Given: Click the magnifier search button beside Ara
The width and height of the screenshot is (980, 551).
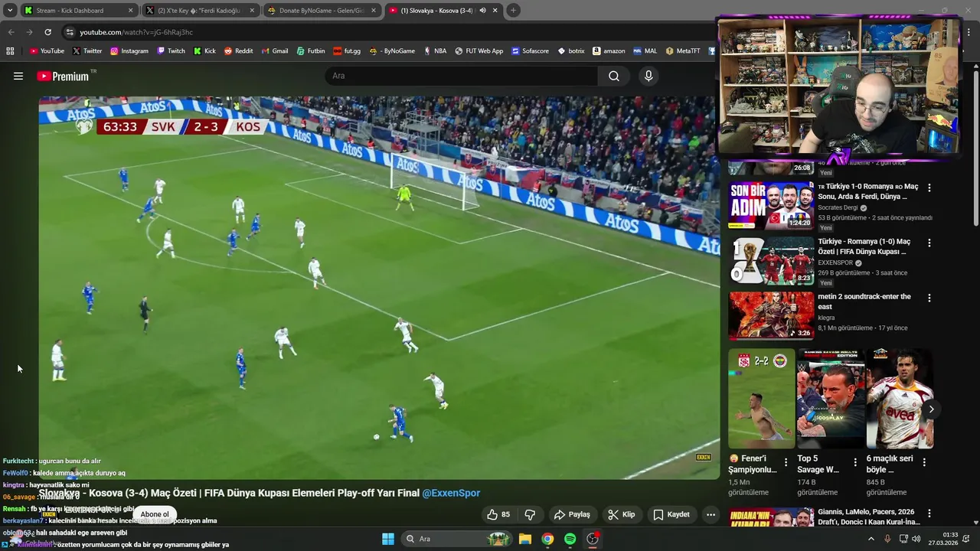Looking at the screenshot, I should 614,76.
